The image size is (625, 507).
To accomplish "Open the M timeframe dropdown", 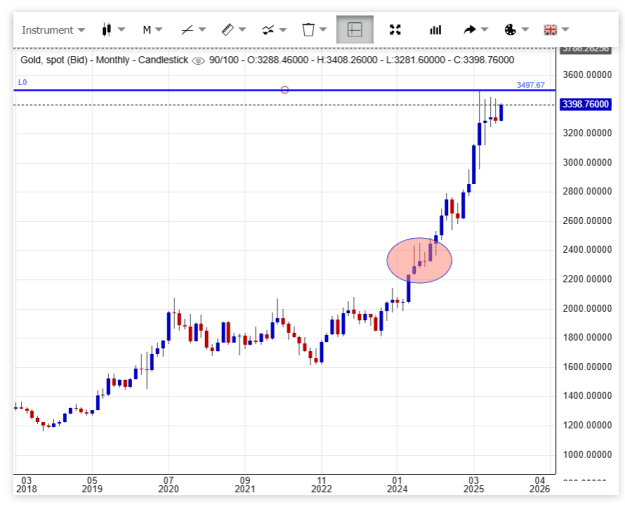I will [x=152, y=29].
